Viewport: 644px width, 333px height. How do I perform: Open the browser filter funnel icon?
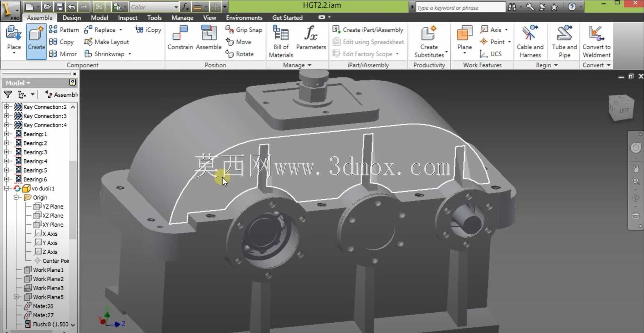click(x=8, y=94)
